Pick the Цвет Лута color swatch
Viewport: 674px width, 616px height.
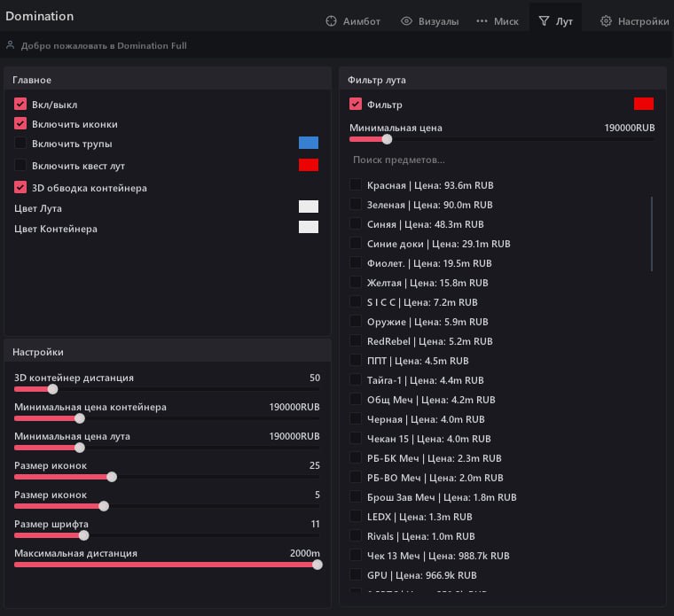click(x=309, y=207)
